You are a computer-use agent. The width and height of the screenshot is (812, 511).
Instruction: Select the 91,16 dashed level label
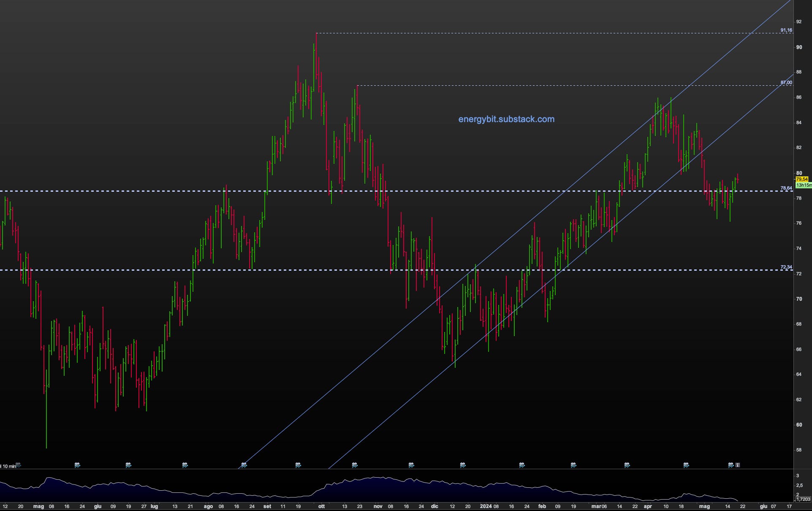click(x=786, y=30)
